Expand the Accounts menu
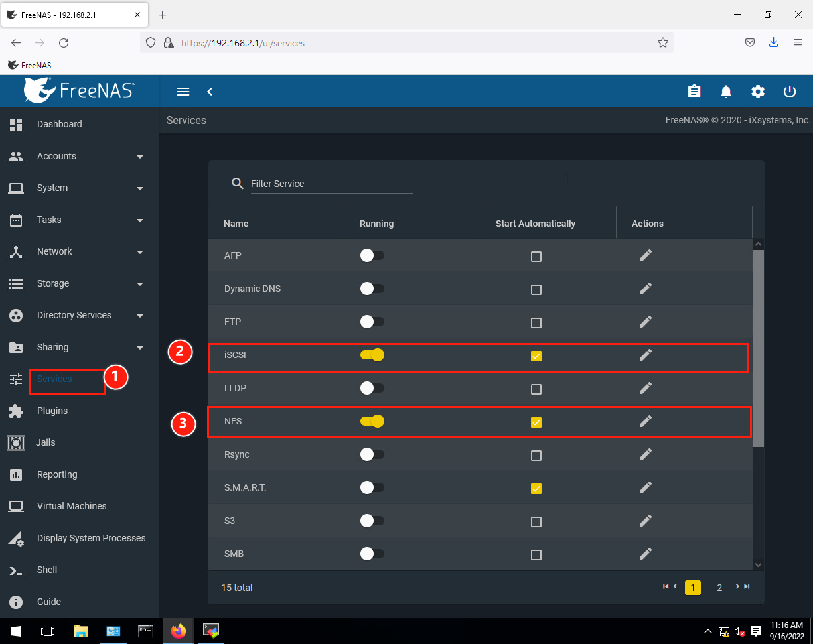 click(x=80, y=156)
